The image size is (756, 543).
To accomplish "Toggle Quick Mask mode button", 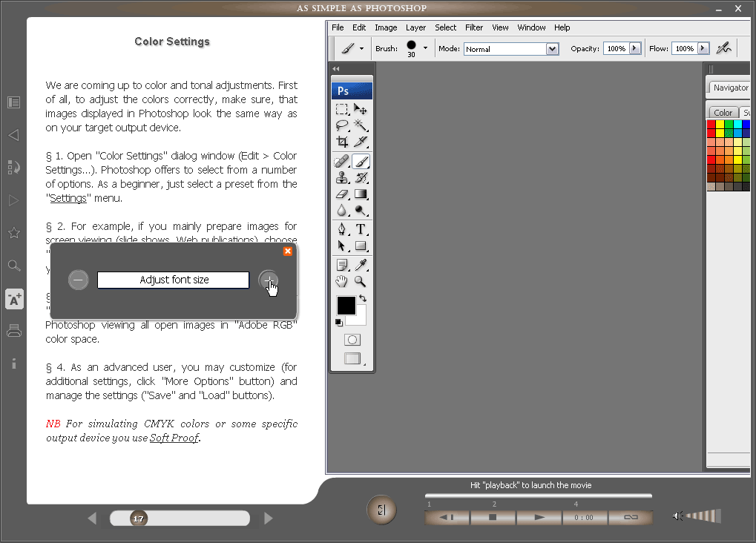I will click(352, 340).
